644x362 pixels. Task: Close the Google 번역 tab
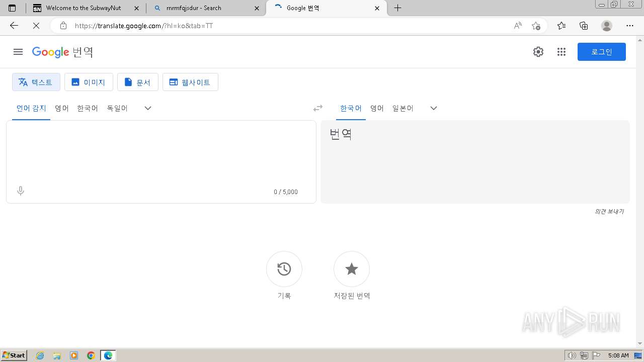coord(377,8)
